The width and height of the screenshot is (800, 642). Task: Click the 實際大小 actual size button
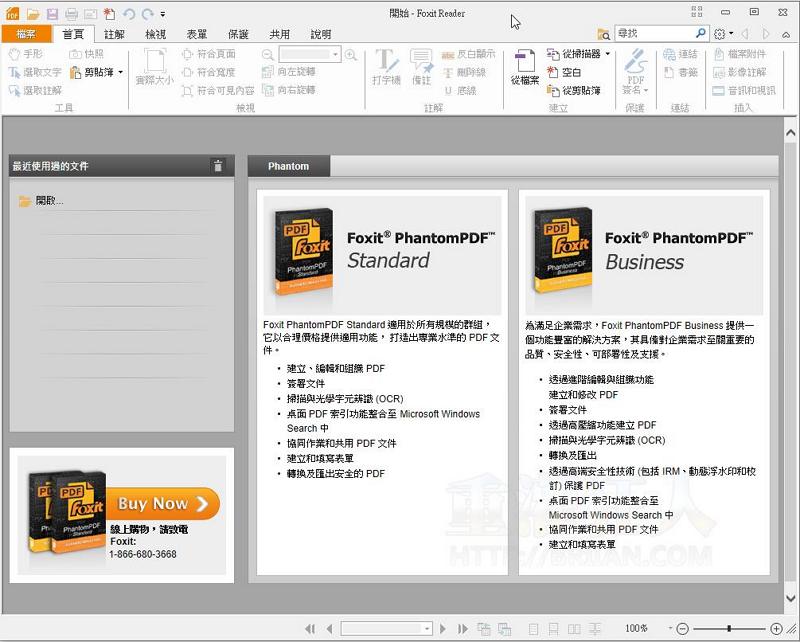(x=155, y=67)
